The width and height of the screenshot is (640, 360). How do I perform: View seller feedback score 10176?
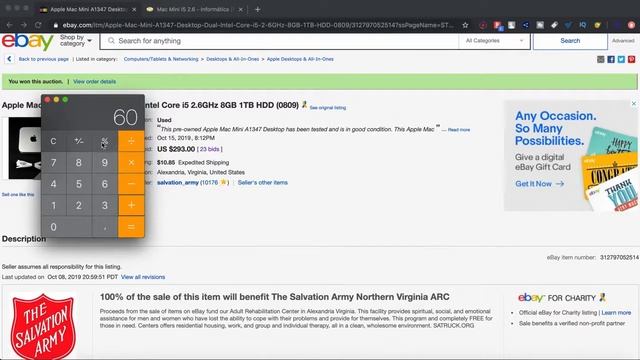209,182
